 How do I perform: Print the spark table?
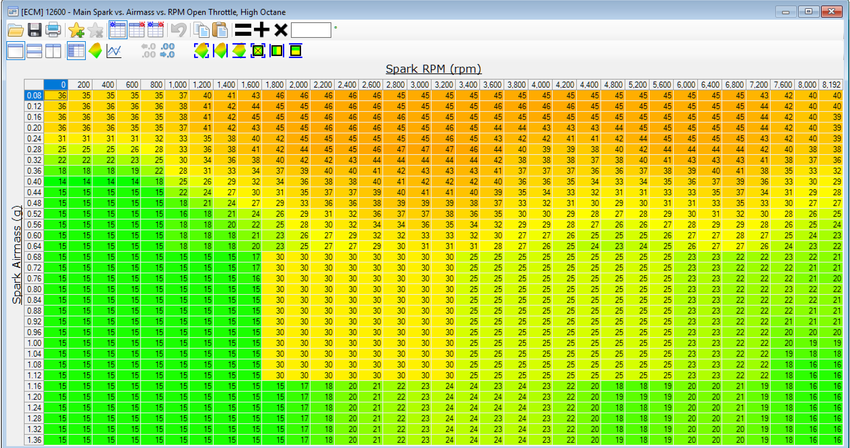(x=53, y=30)
